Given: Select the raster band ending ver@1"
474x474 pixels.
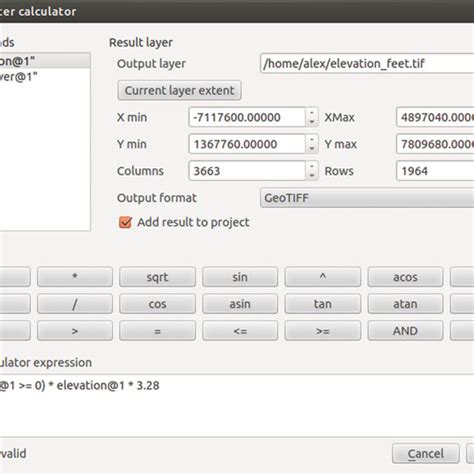Looking at the screenshot, I should (45, 76).
